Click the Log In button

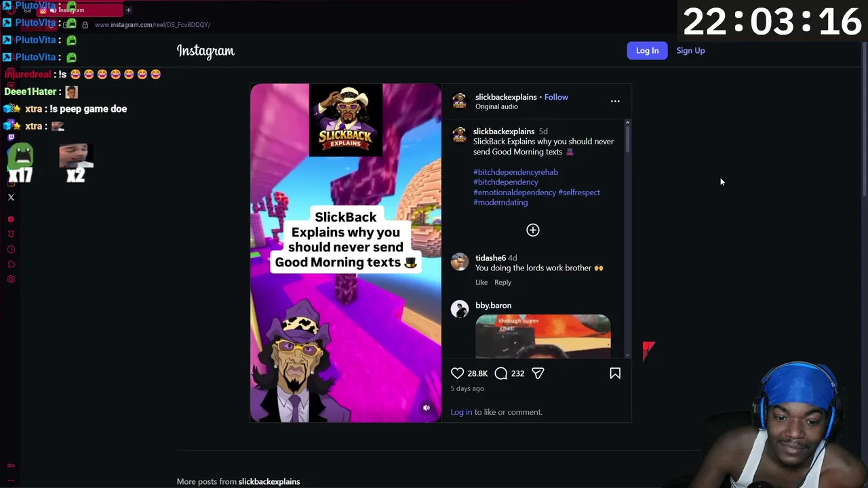[647, 51]
